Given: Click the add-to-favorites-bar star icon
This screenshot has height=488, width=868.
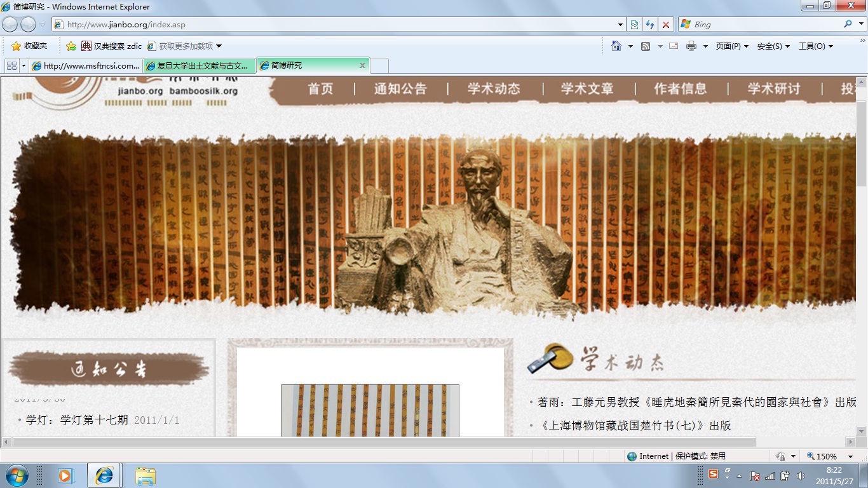Looking at the screenshot, I should 71,46.
